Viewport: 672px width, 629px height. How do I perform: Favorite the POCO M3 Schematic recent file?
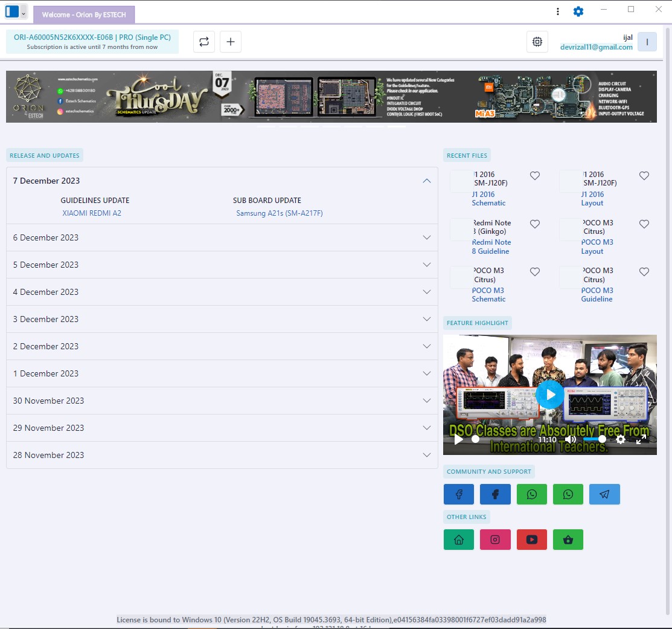(x=534, y=271)
